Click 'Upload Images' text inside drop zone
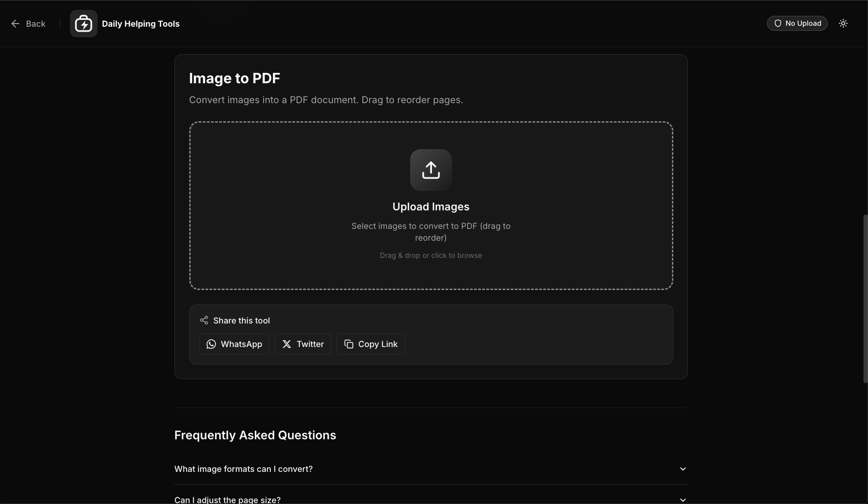Screen dimensions: 868x504 431,206
